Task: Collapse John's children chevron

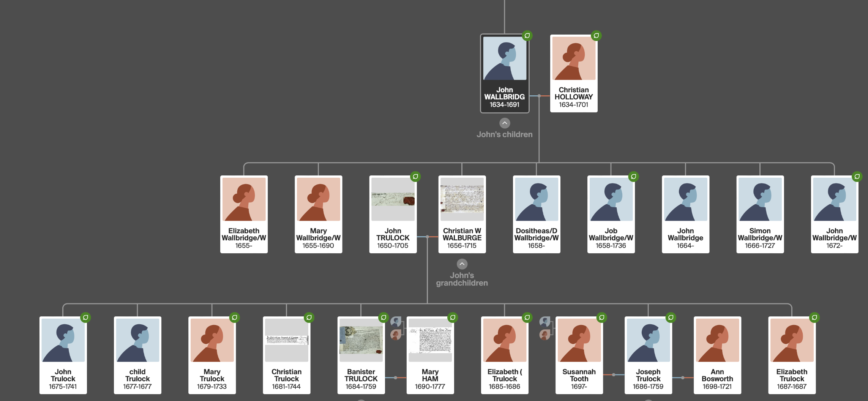Action: 505,123
